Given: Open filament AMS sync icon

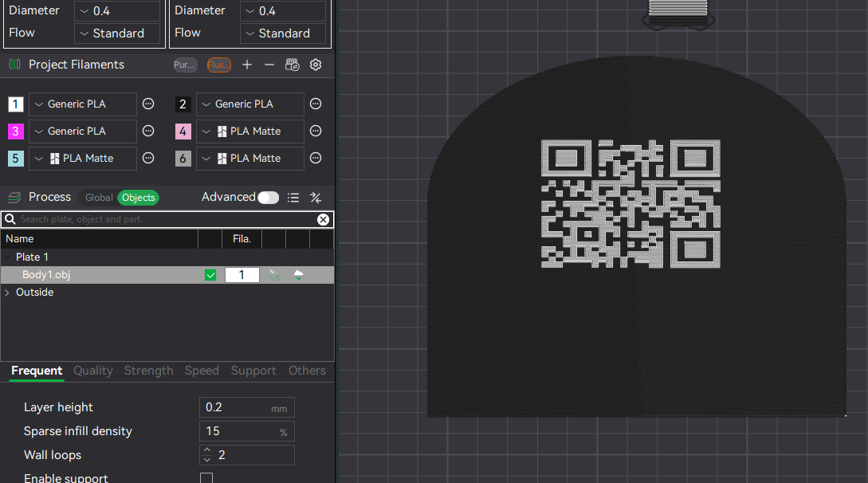Looking at the screenshot, I should [x=293, y=65].
